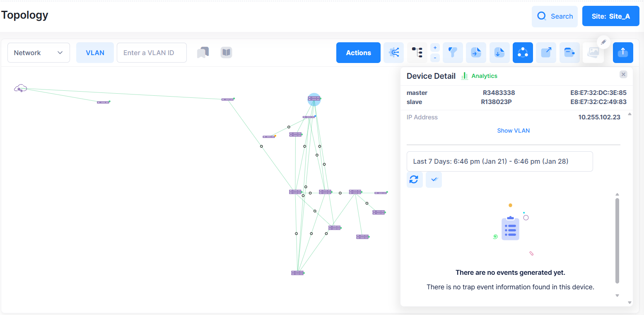This screenshot has width=644, height=315.
Task: Open the Site: Site_A selector
Action: click(x=610, y=16)
